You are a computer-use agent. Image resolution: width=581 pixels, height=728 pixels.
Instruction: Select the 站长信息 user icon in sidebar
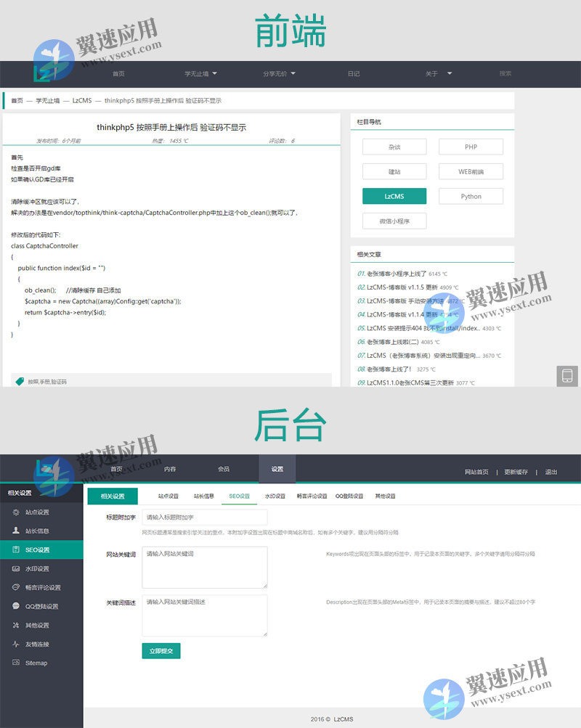click(16, 531)
